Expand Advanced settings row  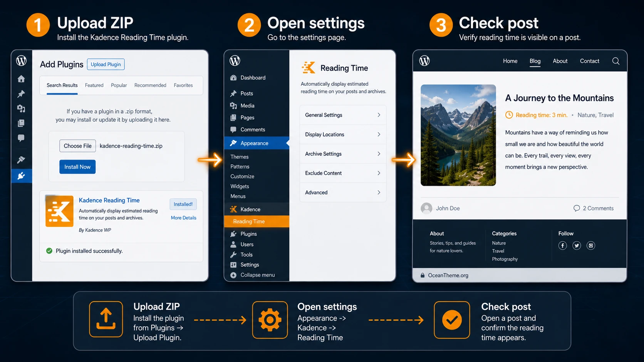pyautogui.click(x=343, y=192)
